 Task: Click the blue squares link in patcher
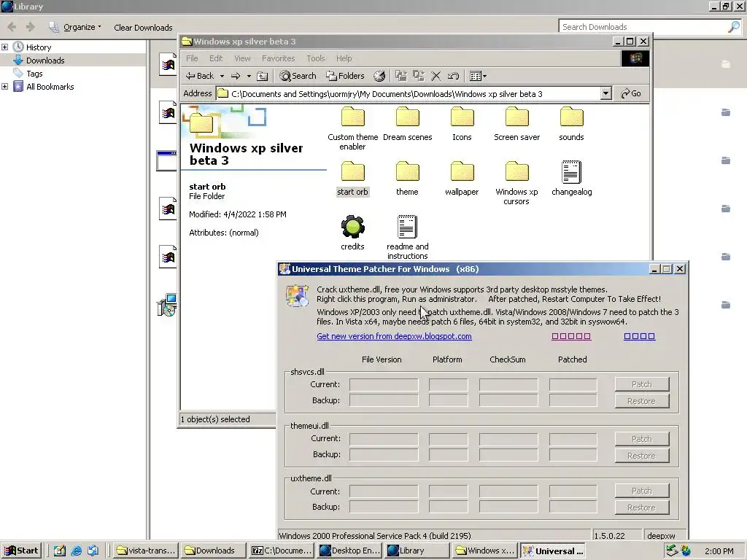[x=639, y=336]
